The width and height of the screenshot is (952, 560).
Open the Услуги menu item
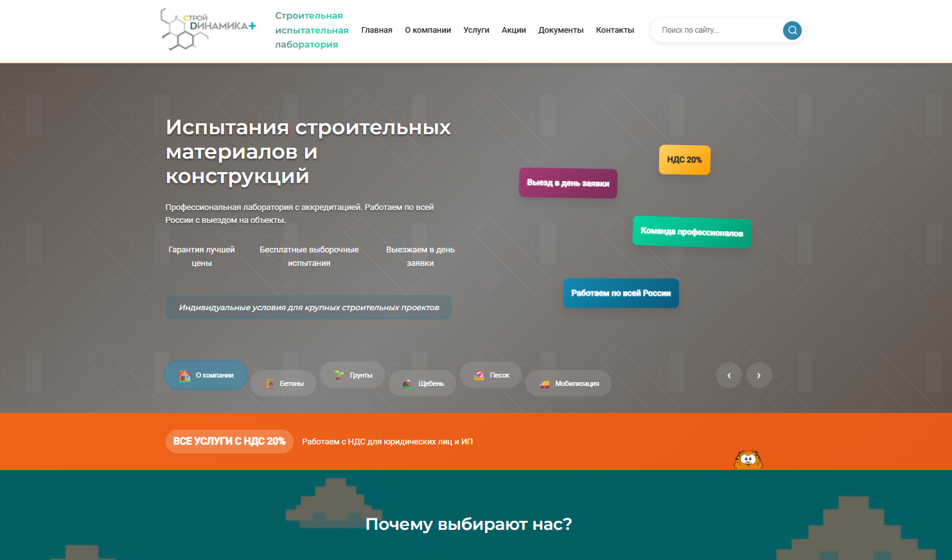(476, 30)
